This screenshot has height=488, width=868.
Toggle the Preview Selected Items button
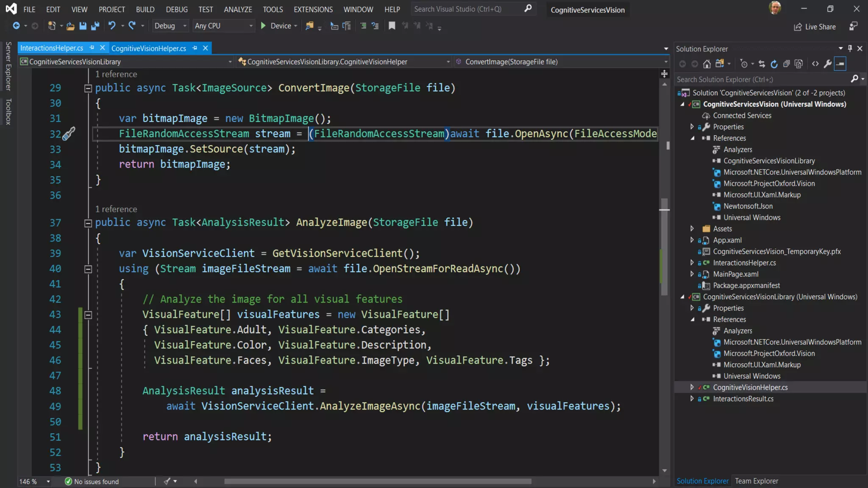840,64
